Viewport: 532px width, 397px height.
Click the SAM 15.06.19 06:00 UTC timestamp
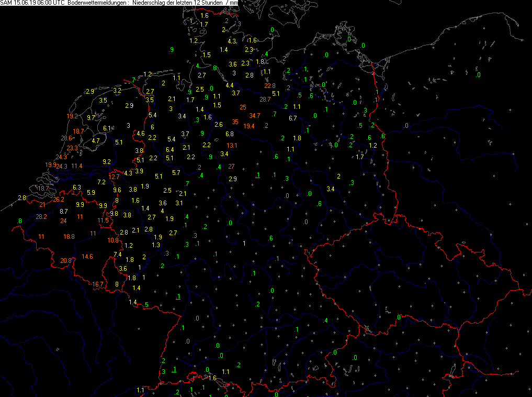click(x=32, y=3)
